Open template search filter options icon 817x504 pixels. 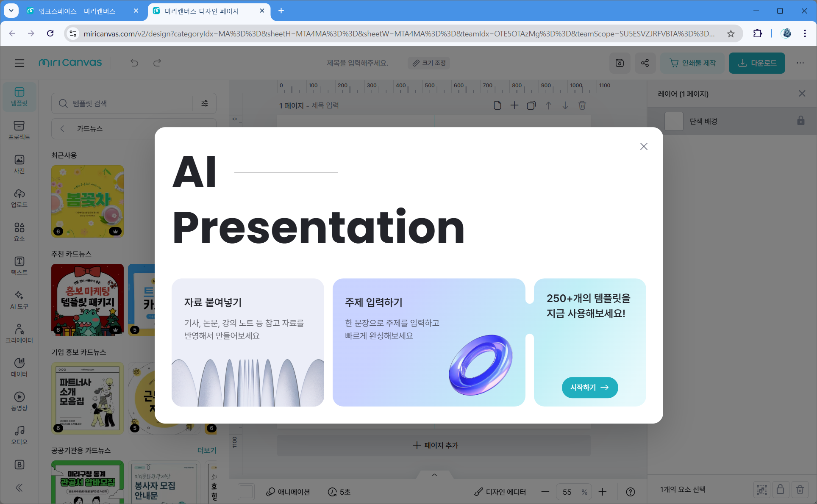(x=205, y=103)
